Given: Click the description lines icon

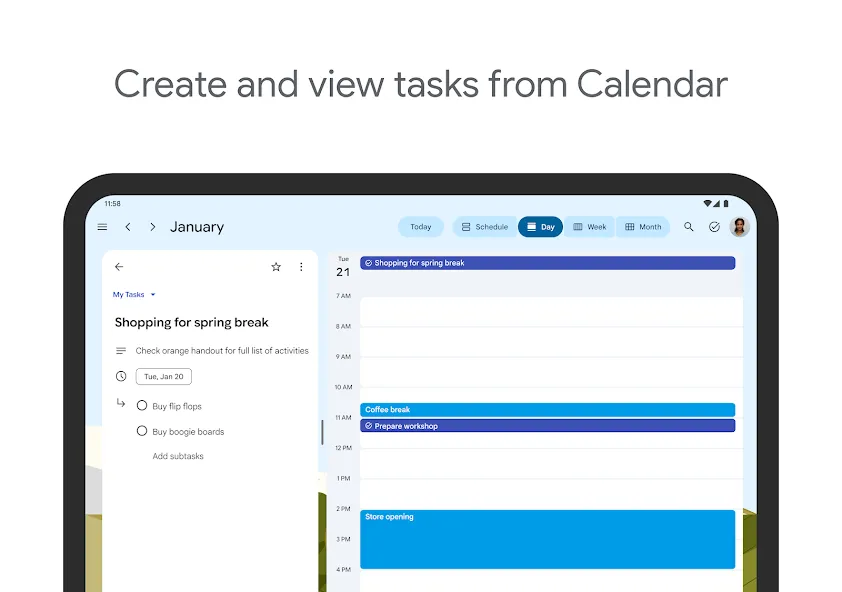Looking at the screenshot, I should coord(121,351).
